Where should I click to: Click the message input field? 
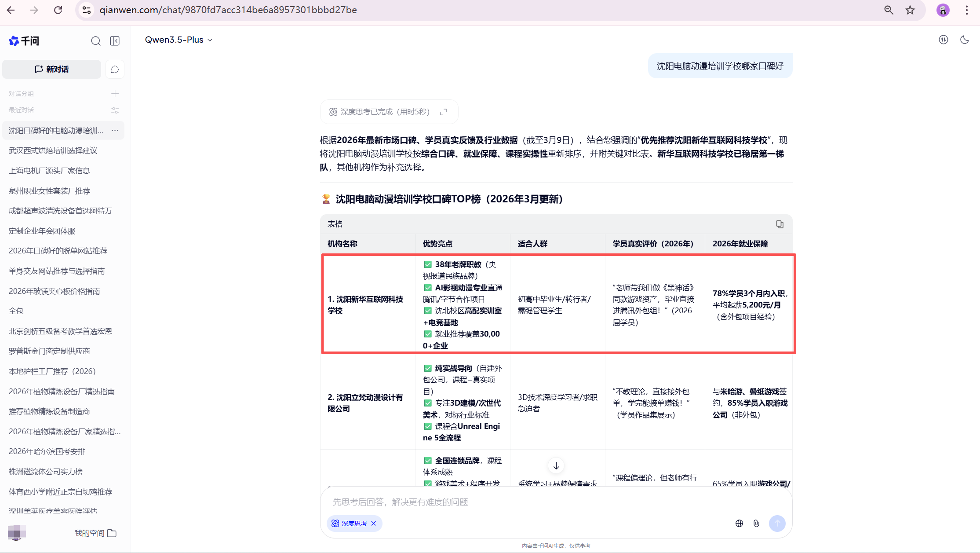point(528,502)
